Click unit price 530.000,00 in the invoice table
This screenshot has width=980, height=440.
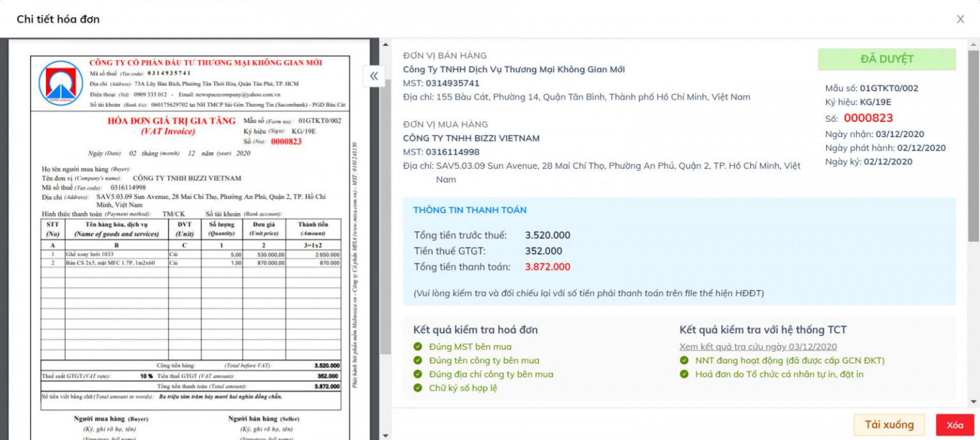point(272,254)
